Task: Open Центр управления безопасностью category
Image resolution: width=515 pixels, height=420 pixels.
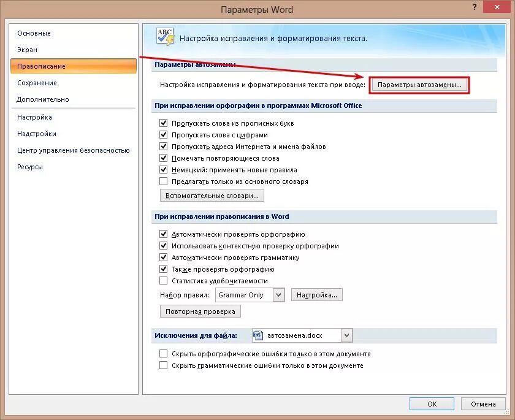Action: click(74, 150)
